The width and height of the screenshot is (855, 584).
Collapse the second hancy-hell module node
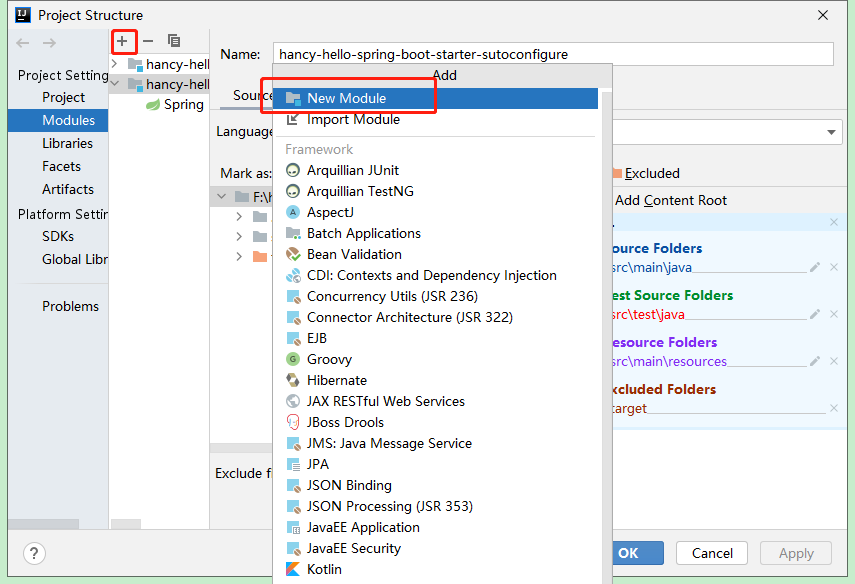point(115,84)
